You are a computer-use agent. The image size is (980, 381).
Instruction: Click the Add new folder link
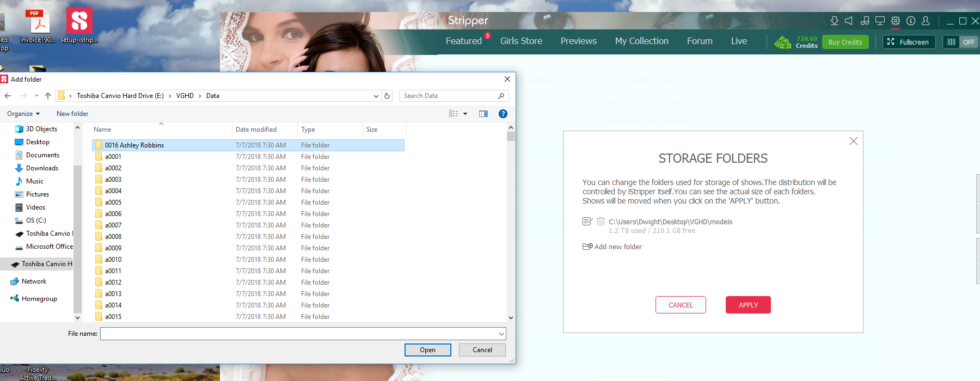tap(617, 247)
